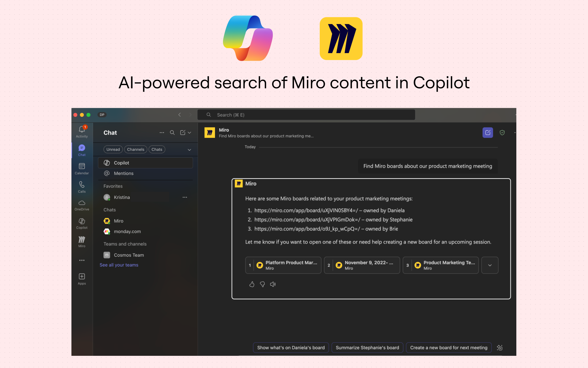Open third board link owned by Brie
588x368 pixels.
point(307,229)
